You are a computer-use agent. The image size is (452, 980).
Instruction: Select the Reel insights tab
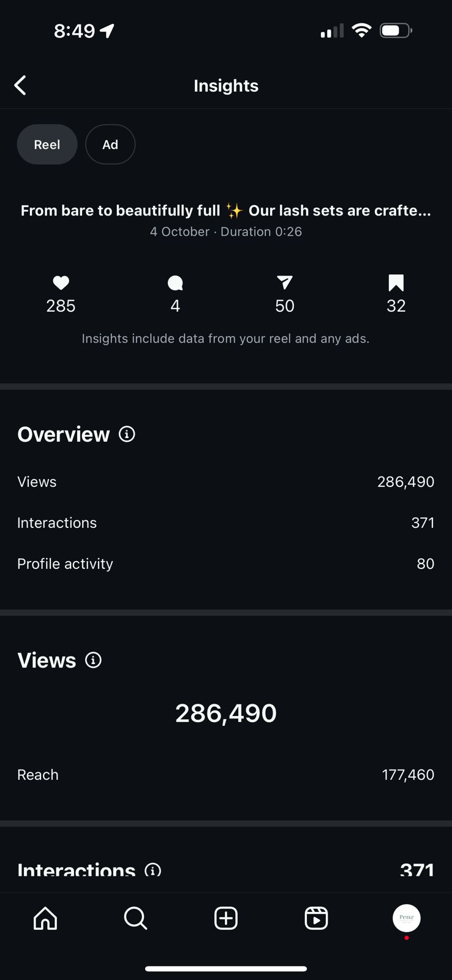47,145
